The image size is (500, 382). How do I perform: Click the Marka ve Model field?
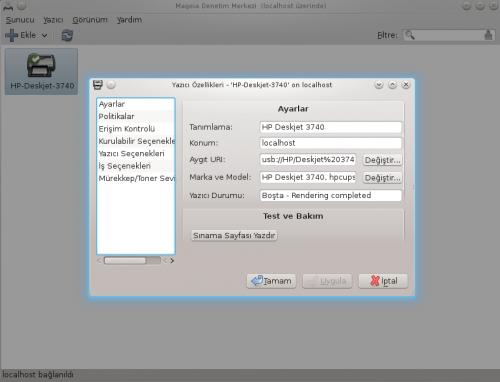308,177
